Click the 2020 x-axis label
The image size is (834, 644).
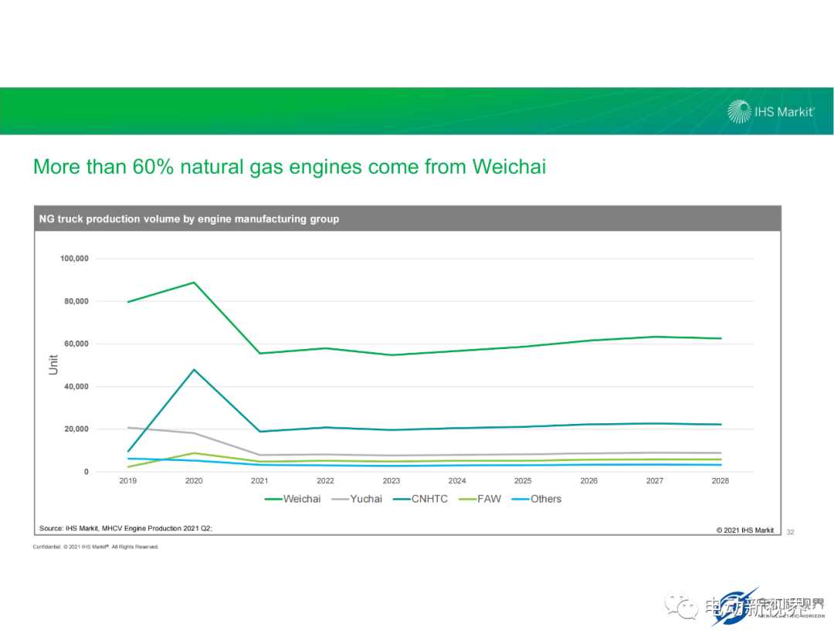pyautogui.click(x=194, y=481)
